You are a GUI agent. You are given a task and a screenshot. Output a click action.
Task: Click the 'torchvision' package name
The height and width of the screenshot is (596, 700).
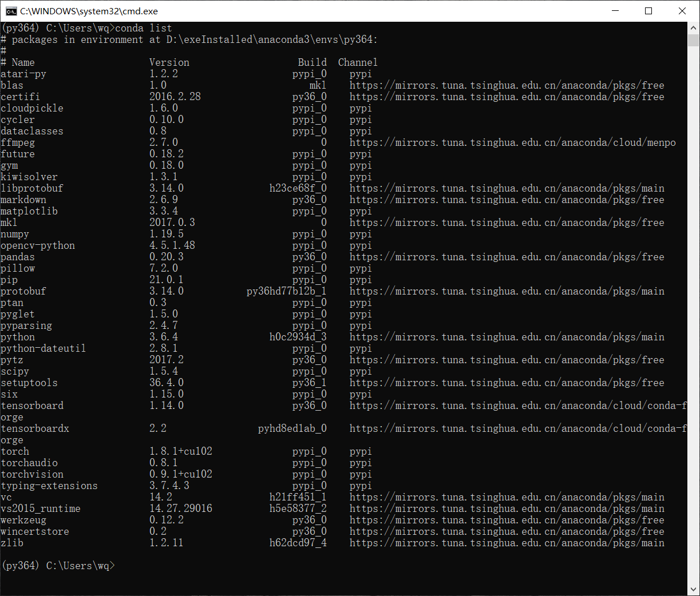pyautogui.click(x=32, y=474)
